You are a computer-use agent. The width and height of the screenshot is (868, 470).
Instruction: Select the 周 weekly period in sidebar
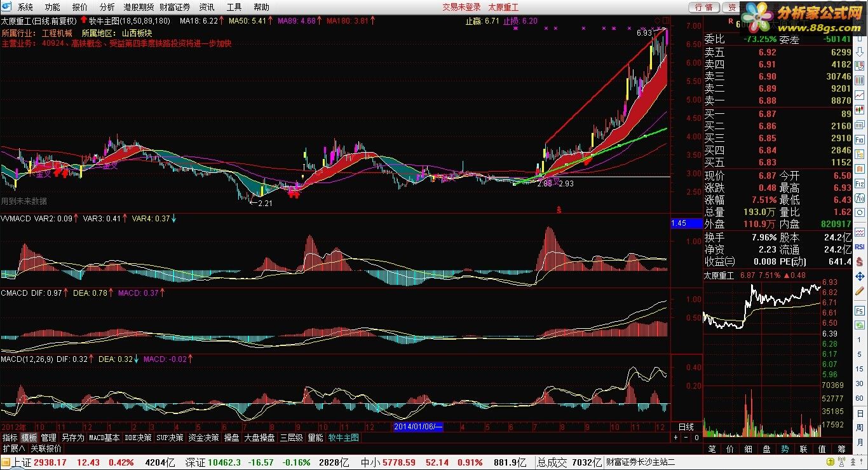coord(859,427)
